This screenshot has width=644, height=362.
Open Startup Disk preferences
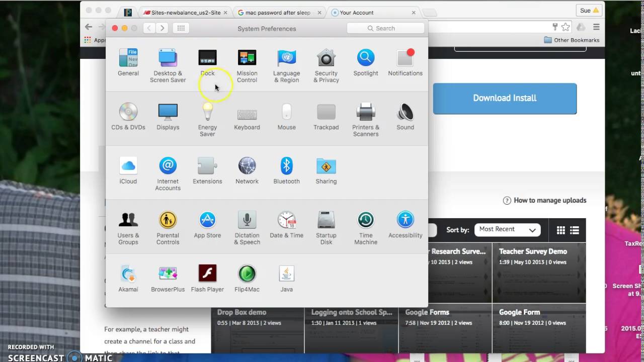326,228
